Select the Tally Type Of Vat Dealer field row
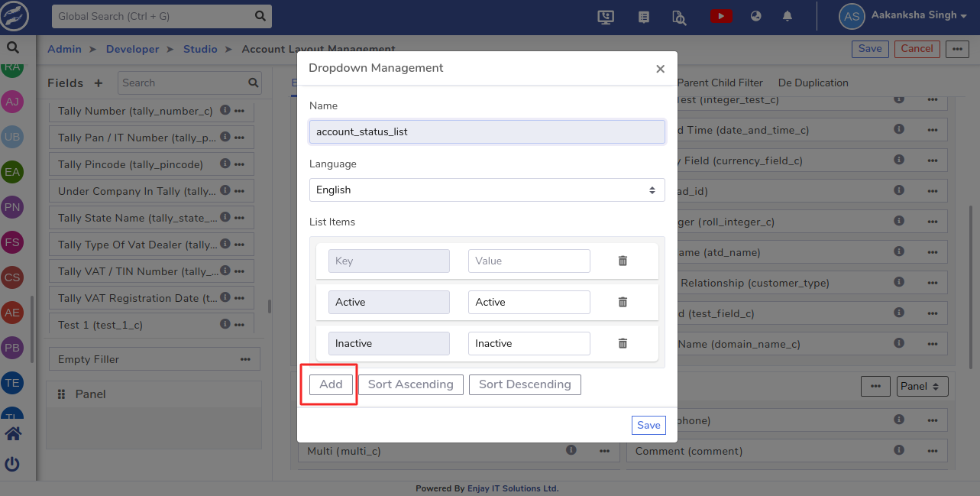The image size is (980, 496). pos(151,245)
